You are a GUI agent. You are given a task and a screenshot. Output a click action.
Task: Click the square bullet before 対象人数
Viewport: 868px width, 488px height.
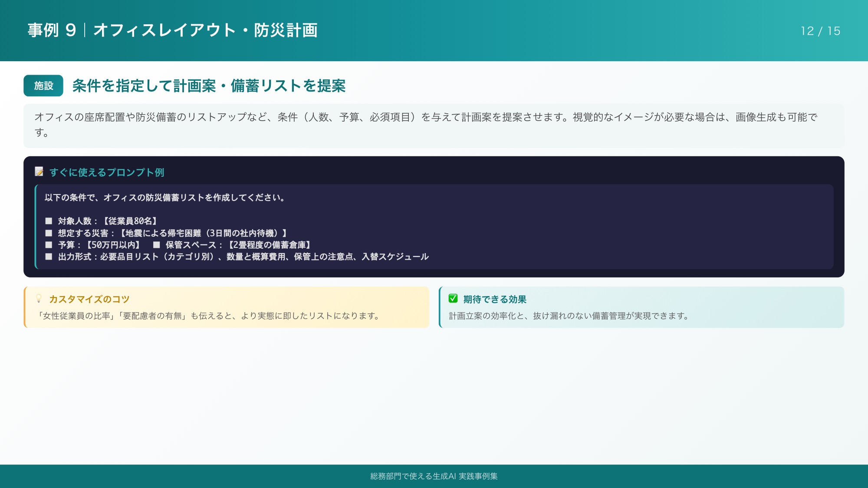(x=49, y=221)
